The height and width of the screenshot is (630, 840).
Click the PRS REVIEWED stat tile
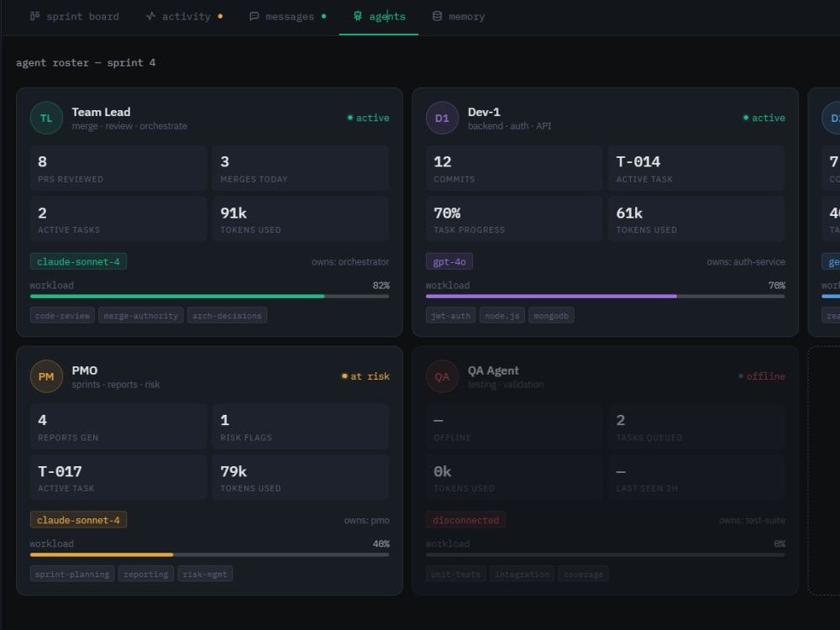(x=118, y=168)
